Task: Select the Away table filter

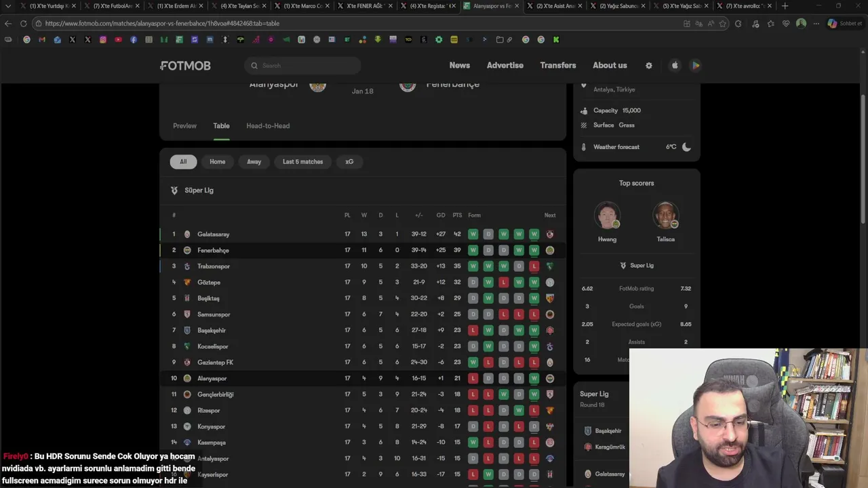Action: (254, 162)
